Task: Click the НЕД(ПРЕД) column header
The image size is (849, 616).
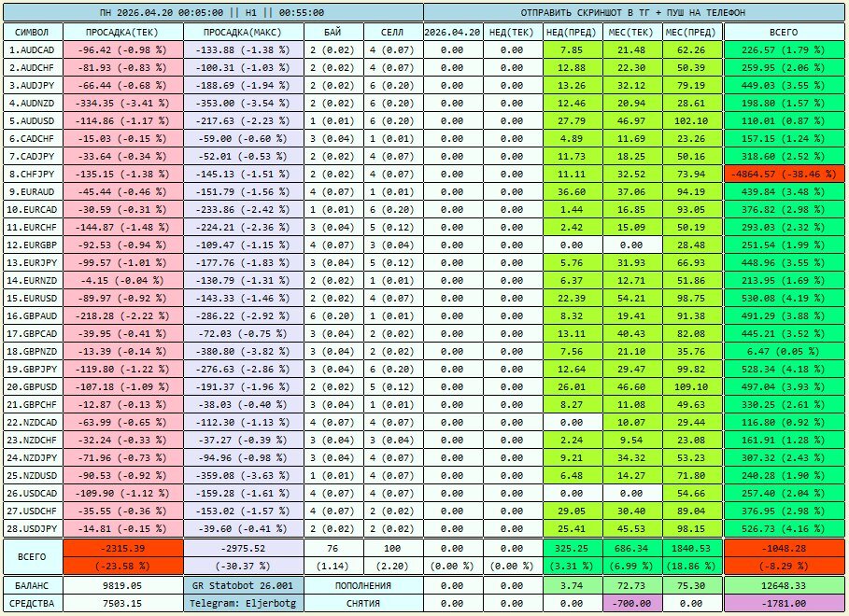Action: click(572, 32)
